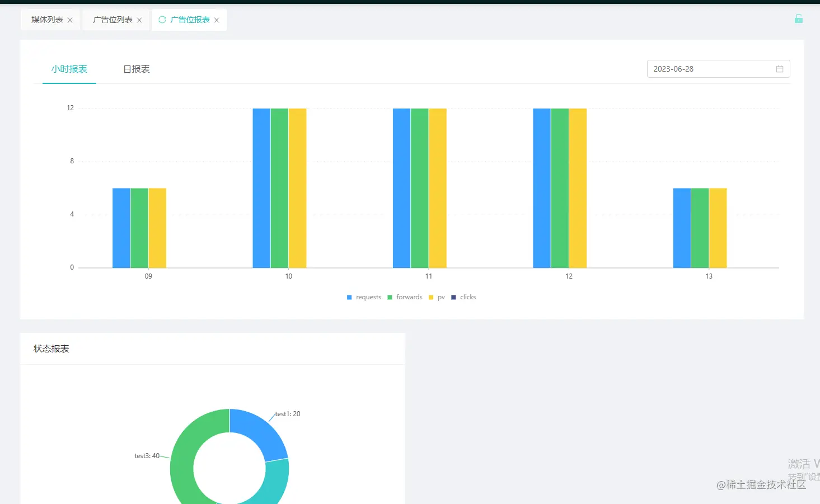820x504 pixels.
Task: Click the 状态报表 panel title
Action: 51,348
